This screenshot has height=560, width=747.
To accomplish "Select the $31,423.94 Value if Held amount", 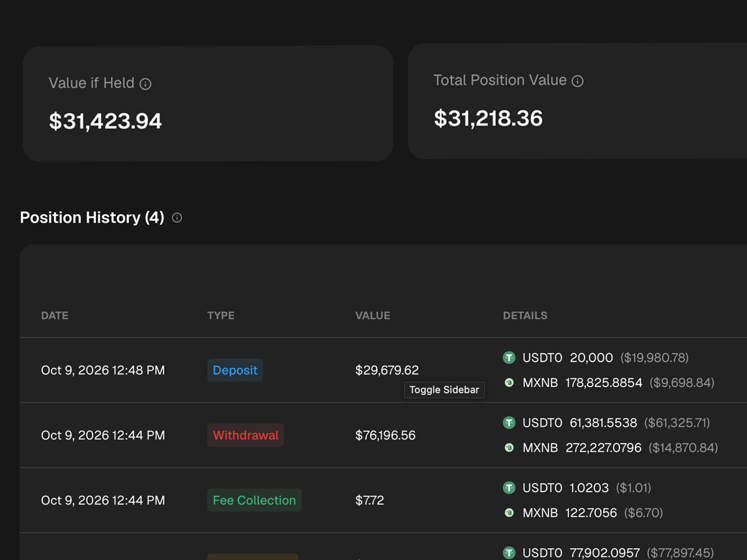I will click(105, 121).
